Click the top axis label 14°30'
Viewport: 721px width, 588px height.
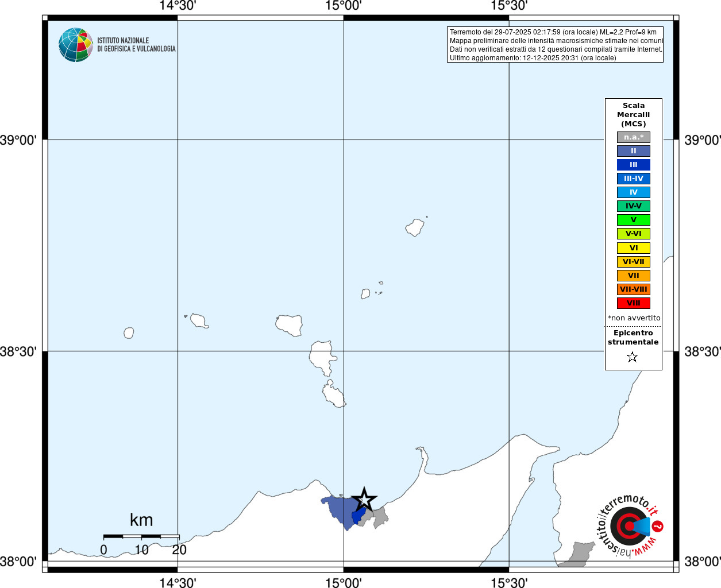178,6
